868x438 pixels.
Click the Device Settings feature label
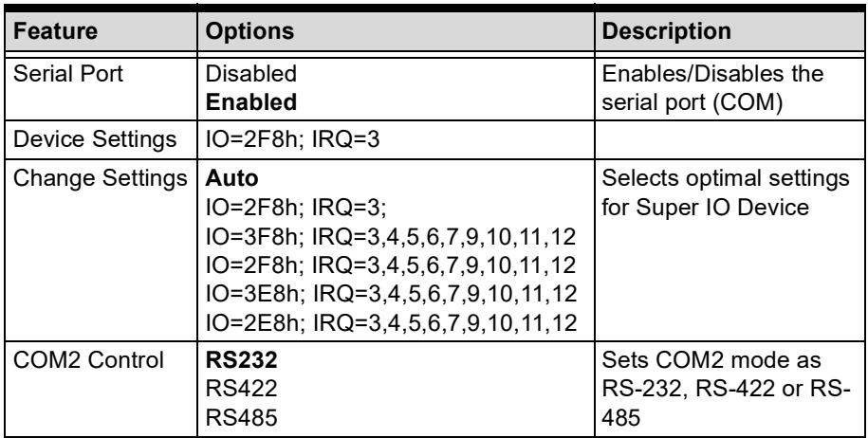pos(95,140)
